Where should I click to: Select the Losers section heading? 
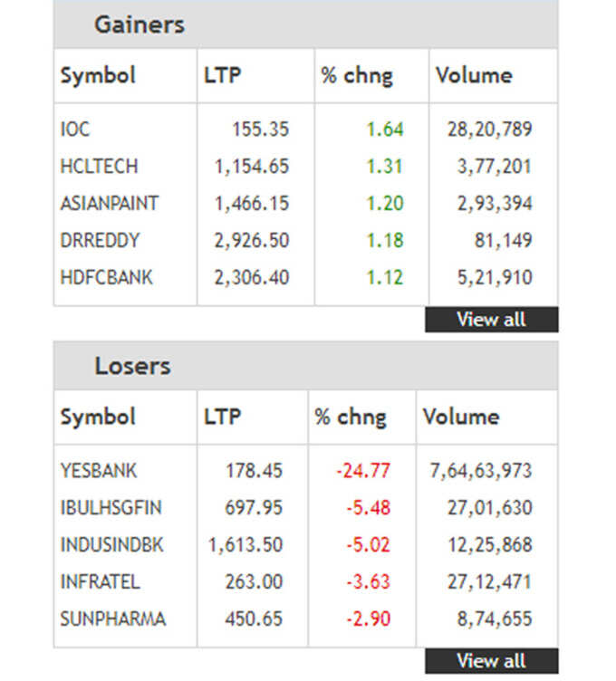click(132, 366)
